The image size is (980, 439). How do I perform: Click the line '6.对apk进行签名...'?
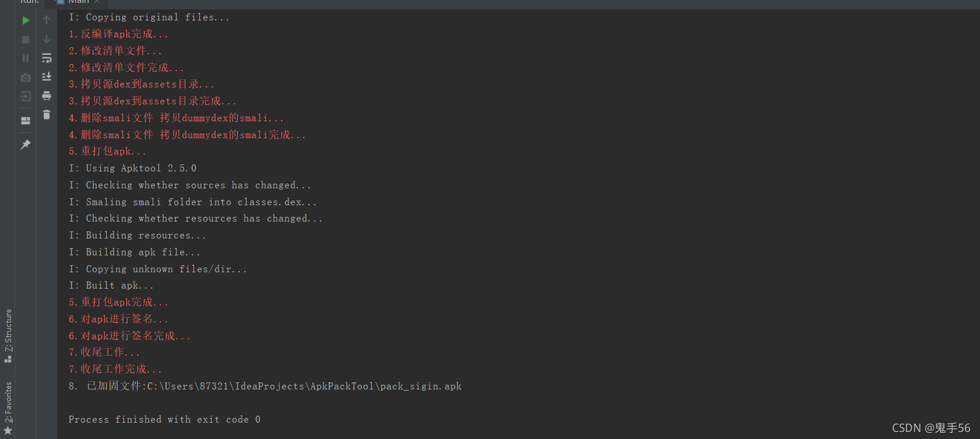pyautogui.click(x=118, y=319)
